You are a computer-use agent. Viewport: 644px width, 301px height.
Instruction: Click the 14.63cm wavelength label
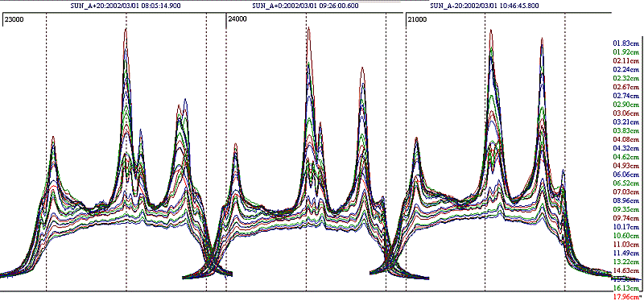[626, 270]
